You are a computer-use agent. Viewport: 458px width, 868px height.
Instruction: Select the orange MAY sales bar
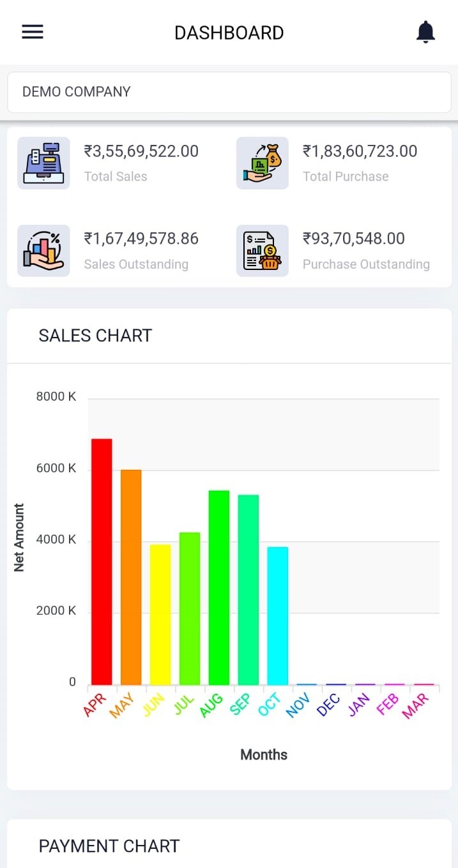point(131,577)
